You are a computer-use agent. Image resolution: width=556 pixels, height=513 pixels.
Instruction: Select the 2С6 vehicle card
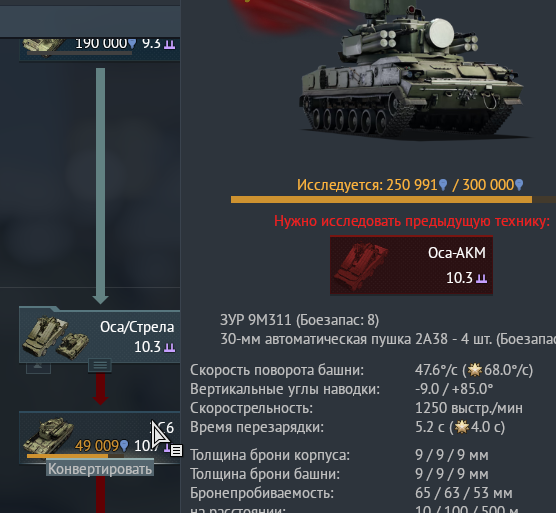tap(100, 438)
